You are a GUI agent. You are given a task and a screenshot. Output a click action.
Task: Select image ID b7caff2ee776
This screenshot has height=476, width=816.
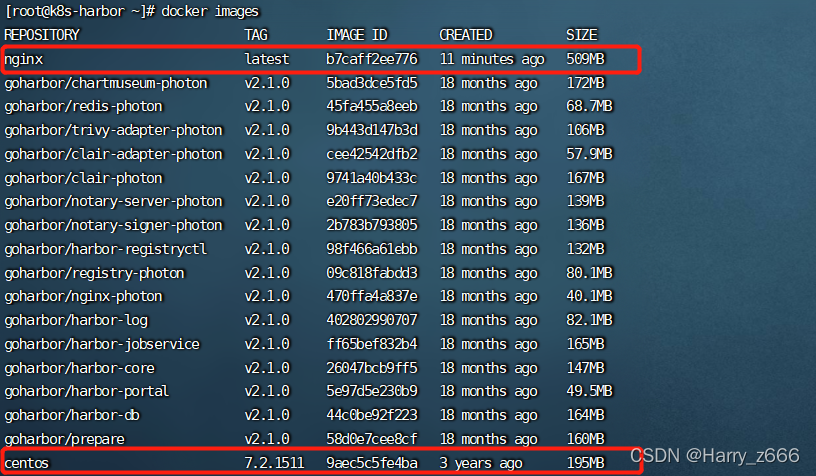pyautogui.click(x=372, y=59)
